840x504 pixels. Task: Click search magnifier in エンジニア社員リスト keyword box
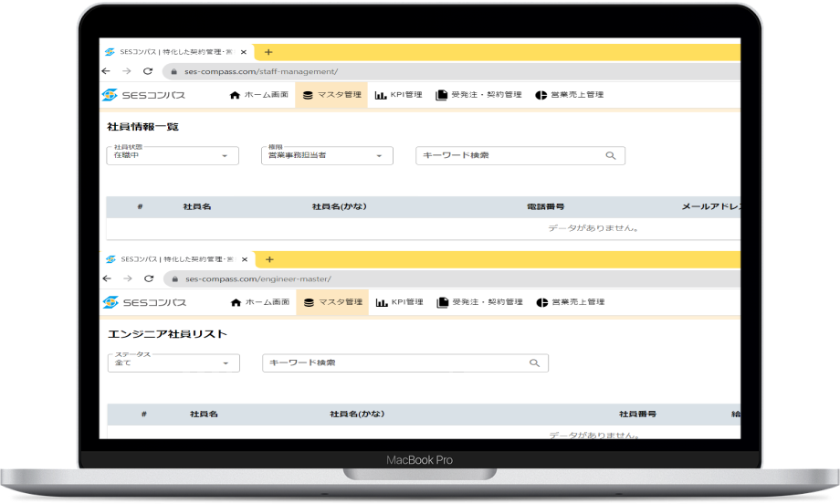click(x=534, y=362)
